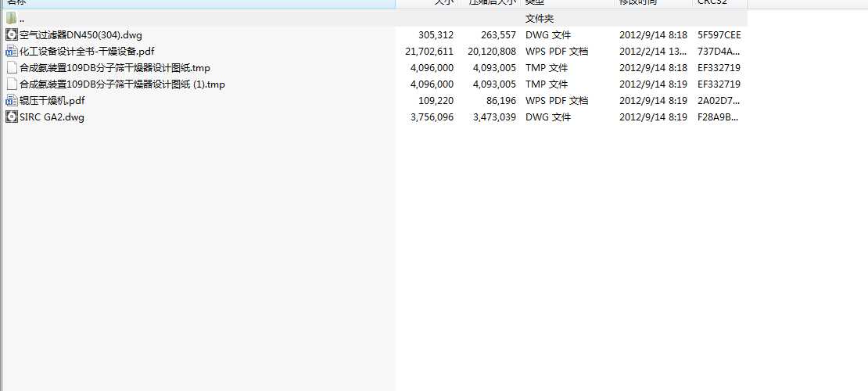Click the 文件夹 type cell of the ".." row
Screen dimensions: 868x391
540,19
